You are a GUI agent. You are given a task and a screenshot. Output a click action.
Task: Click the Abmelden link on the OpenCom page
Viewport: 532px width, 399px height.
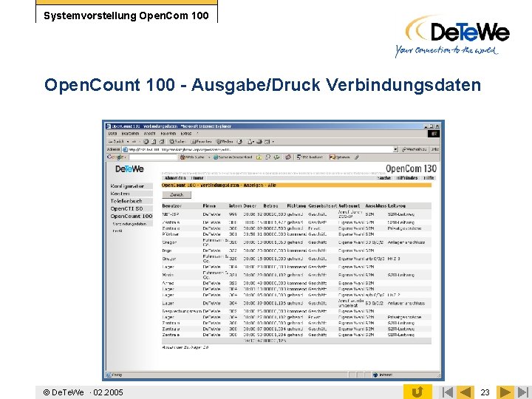[174, 178]
